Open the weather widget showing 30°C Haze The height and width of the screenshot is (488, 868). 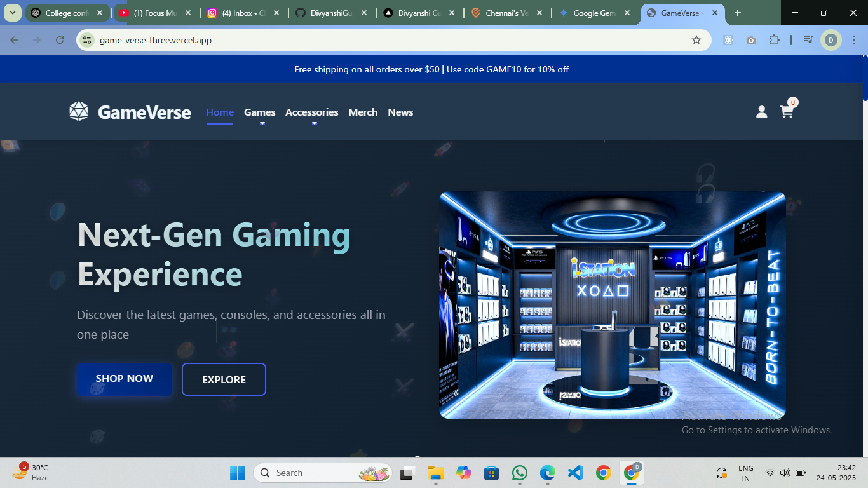(x=31, y=472)
